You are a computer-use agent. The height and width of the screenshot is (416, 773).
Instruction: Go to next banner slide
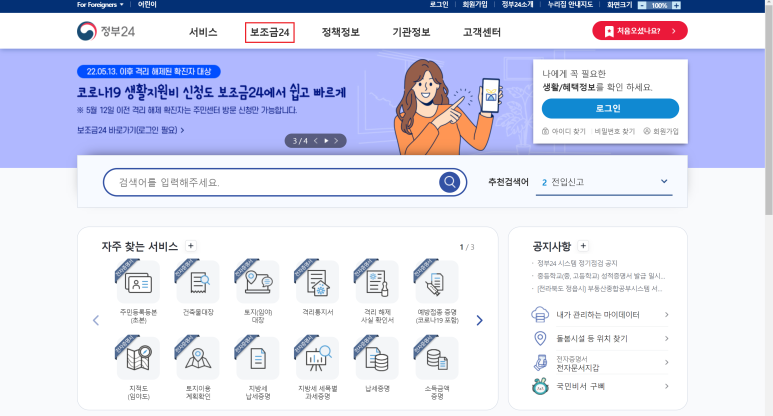[336, 141]
